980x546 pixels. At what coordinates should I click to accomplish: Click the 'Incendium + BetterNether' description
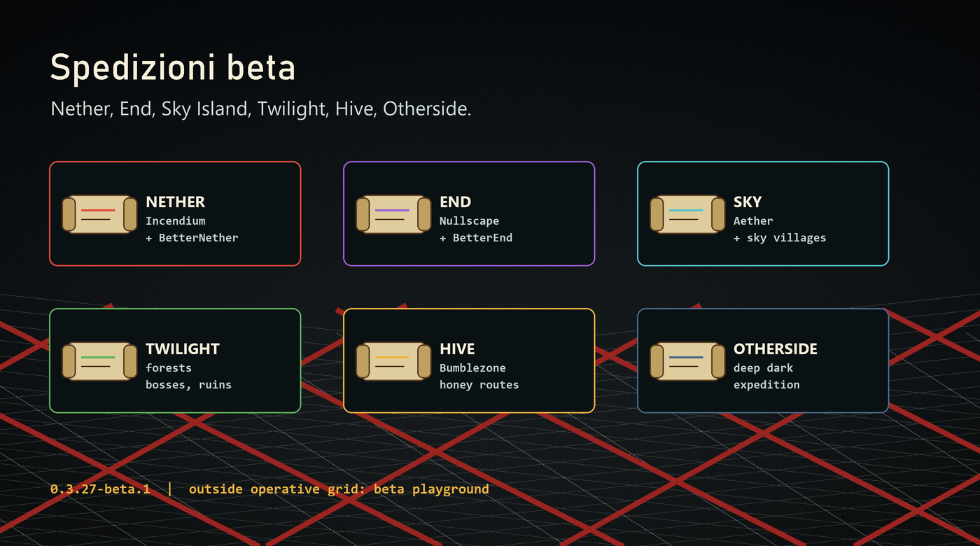(192, 230)
